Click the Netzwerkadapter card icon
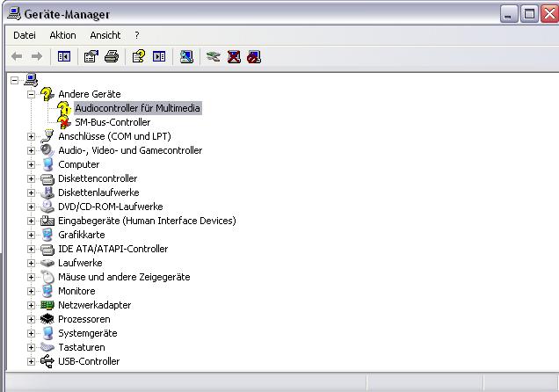The height and width of the screenshot is (392, 559). 47,305
